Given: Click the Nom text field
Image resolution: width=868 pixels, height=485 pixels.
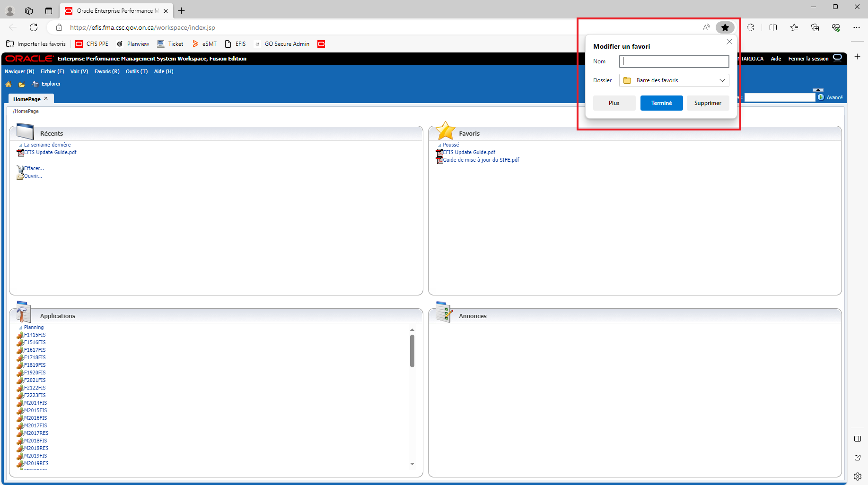Looking at the screenshot, I should (x=674, y=61).
